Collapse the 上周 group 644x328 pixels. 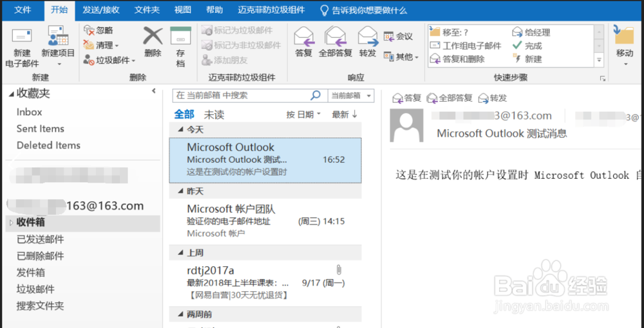(181, 253)
